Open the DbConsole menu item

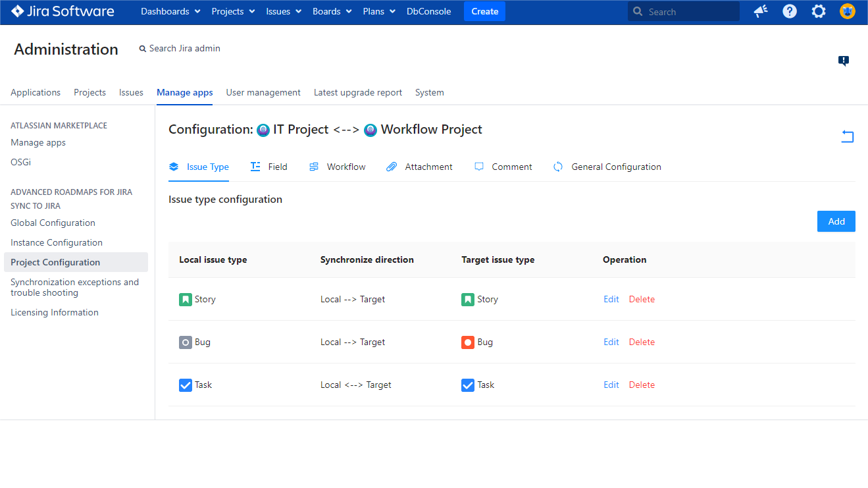pyautogui.click(x=429, y=11)
